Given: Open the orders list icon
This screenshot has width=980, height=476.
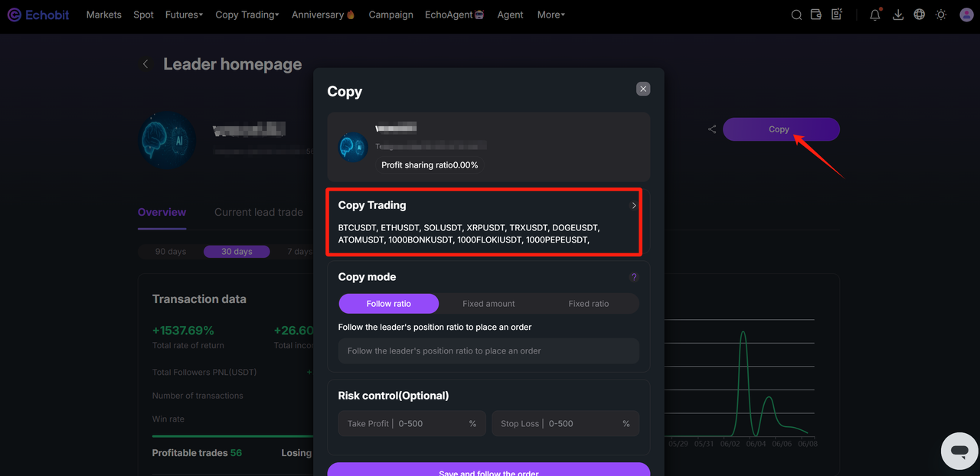Looking at the screenshot, I should [837, 15].
